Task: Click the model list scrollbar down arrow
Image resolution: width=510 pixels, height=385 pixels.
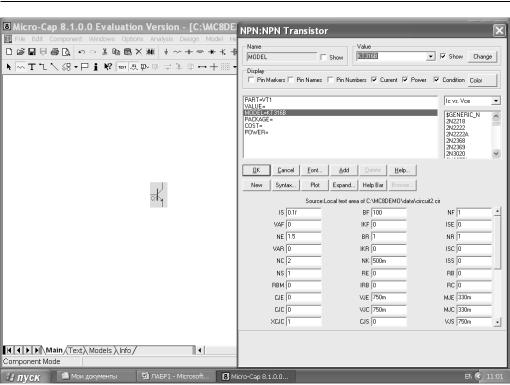Action: 496,153
